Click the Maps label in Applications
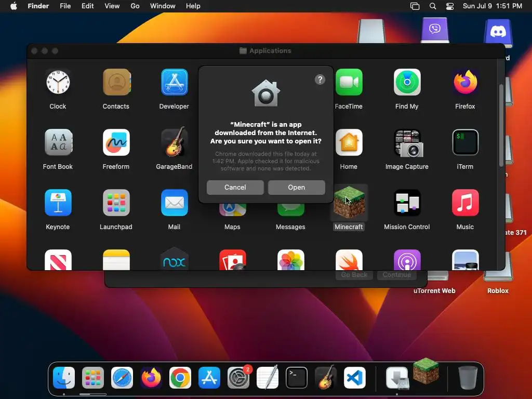532x399 pixels. [x=232, y=227]
